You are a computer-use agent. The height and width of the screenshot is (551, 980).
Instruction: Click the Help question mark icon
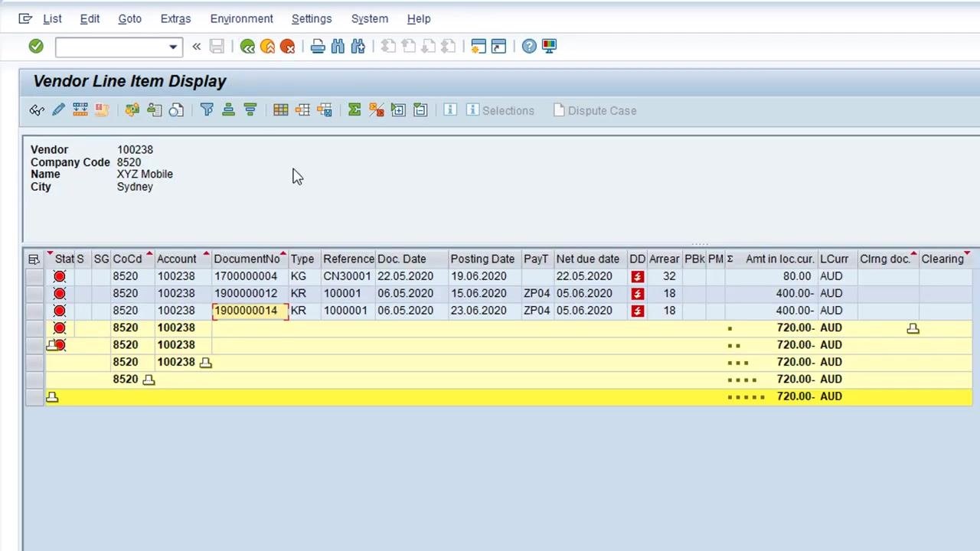pyautogui.click(x=529, y=47)
